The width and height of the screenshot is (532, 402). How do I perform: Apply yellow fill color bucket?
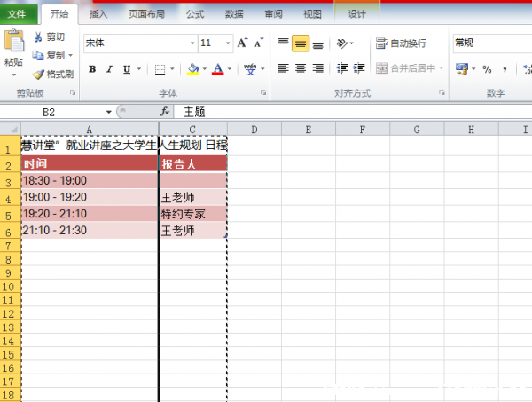coord(193,69)
